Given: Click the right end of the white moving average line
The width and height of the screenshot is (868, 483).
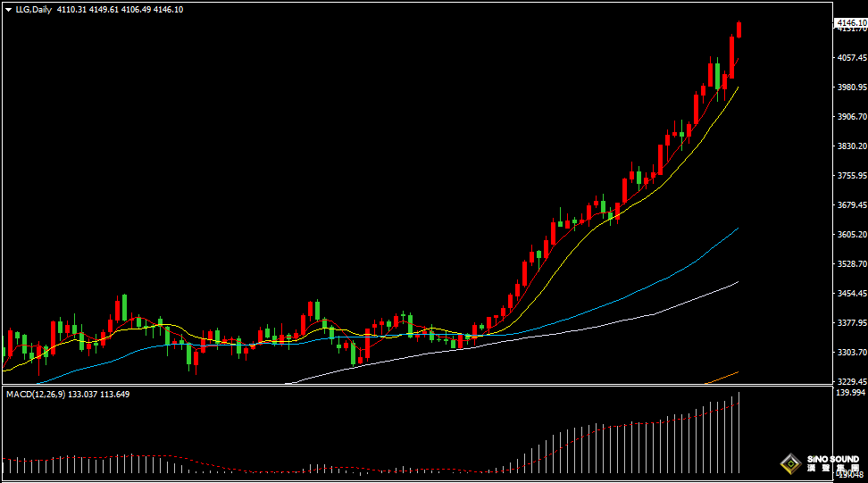Looking at the screenshot, I should (x=737, y=282).
